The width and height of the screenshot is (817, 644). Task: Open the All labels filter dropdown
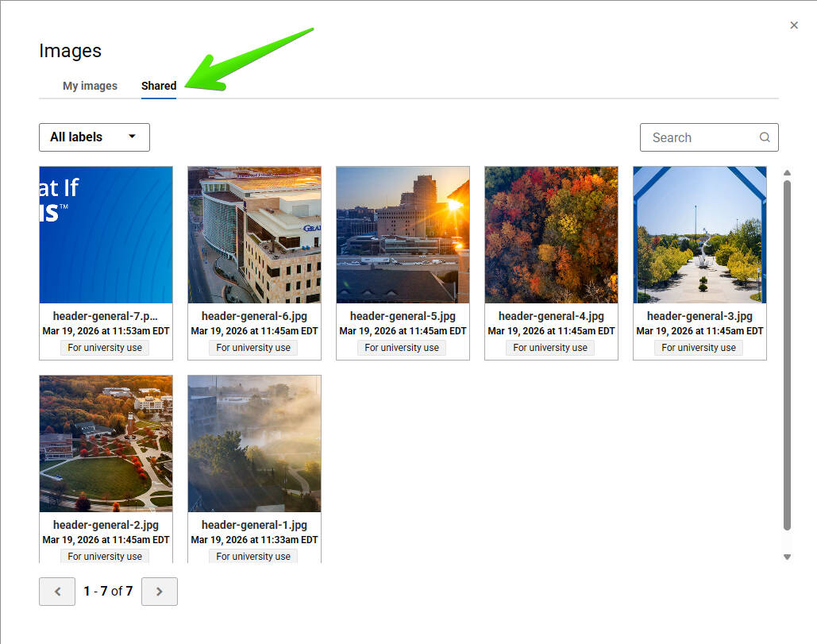pyautogui.click(x=94, y=137)
